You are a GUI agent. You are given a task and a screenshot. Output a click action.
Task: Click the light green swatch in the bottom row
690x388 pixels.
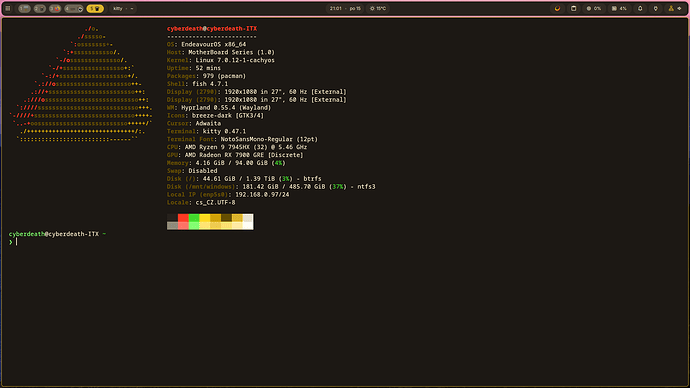tap(194, 226)
